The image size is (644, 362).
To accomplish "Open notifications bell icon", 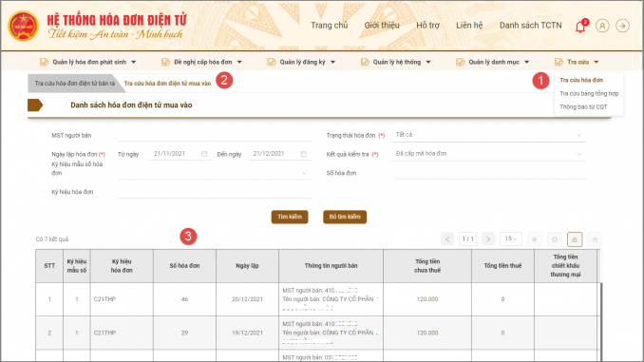I will (x=580, y=27).
